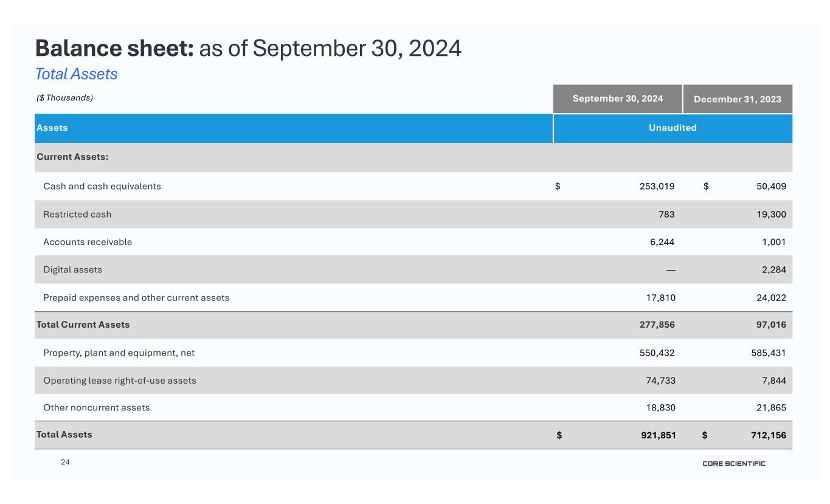The width and height of the screenshot is (830, 504).
Task: Click the slide title 'Balance sheet'
Action: (x=114, y=48)
